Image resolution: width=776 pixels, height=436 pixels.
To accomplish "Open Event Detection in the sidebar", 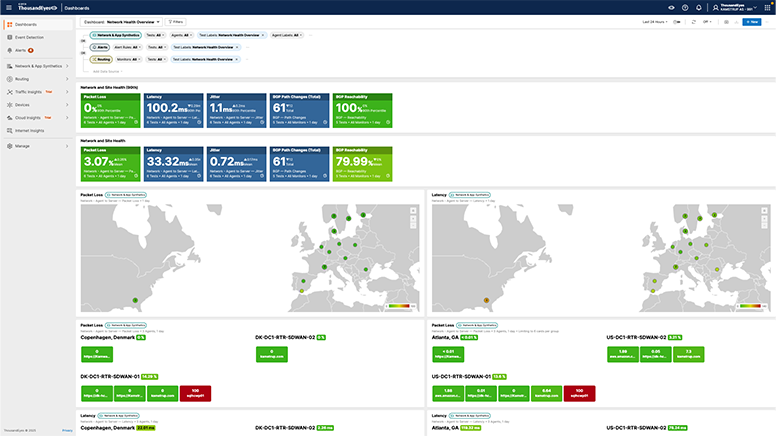I will (x=30, y=36).
